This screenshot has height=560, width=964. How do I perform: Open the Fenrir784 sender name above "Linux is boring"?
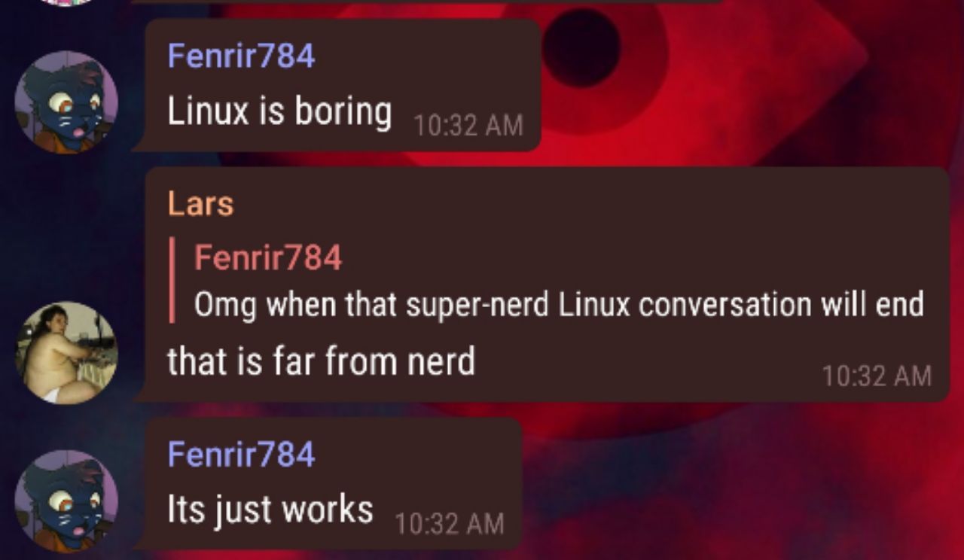point(241,56)
